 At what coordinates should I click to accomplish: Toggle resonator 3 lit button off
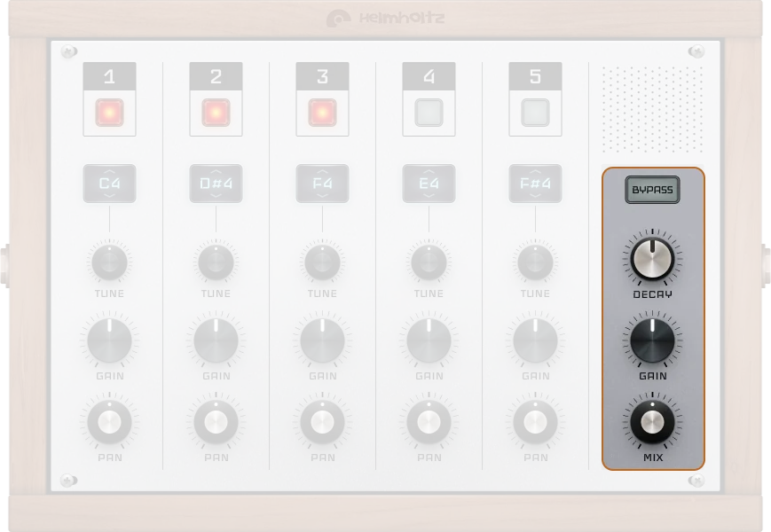(322, 113)
